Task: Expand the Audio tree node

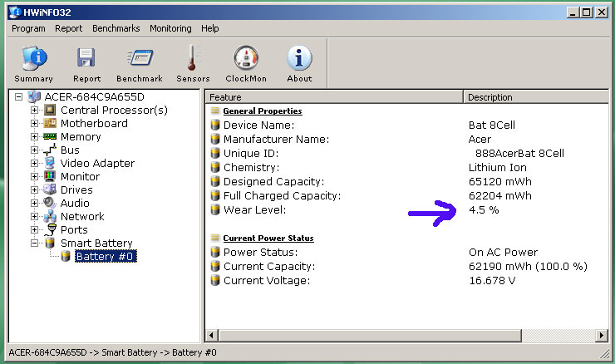Action: pyautogui.click(x=35, y=203)
